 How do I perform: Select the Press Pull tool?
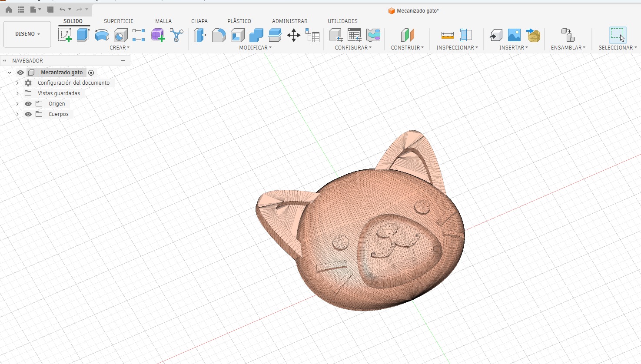[200, 35]
